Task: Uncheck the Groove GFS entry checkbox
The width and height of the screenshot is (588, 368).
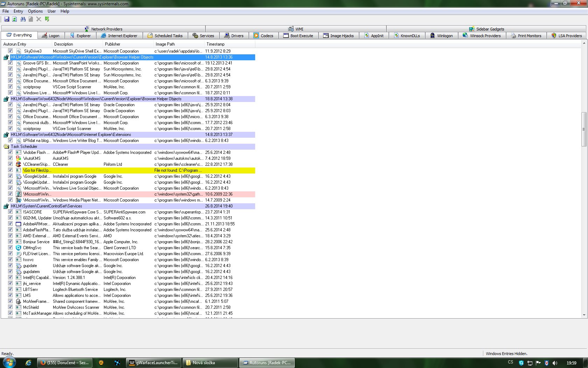Action: [x=10, y=63]
